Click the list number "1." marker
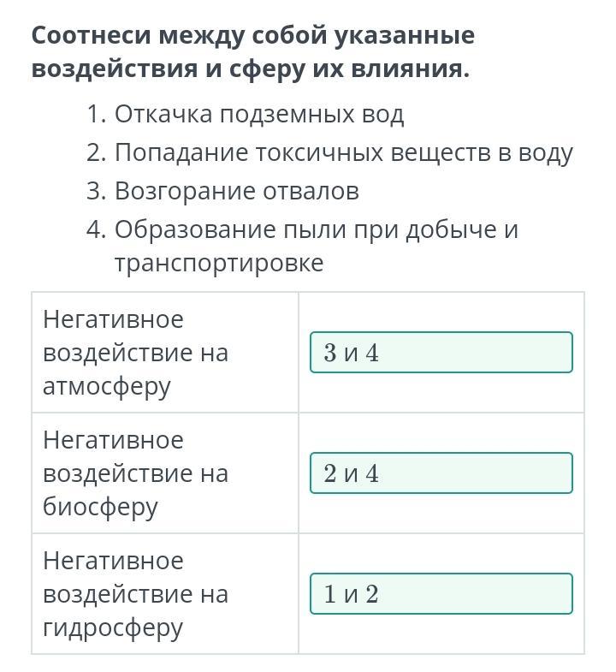 point(95,114)
